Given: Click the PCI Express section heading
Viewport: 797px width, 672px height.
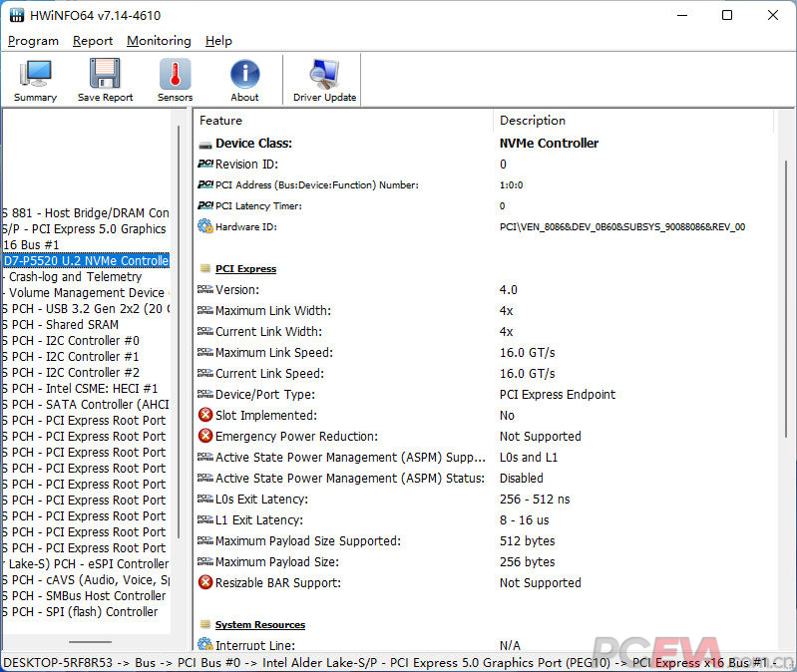Looking at the screenshot, I should (x=246, y=268).
